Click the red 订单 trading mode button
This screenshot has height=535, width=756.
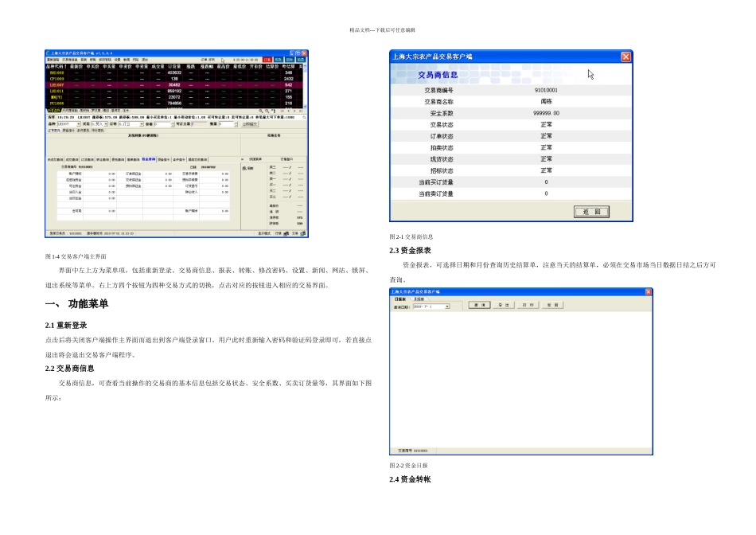(267, 60)
